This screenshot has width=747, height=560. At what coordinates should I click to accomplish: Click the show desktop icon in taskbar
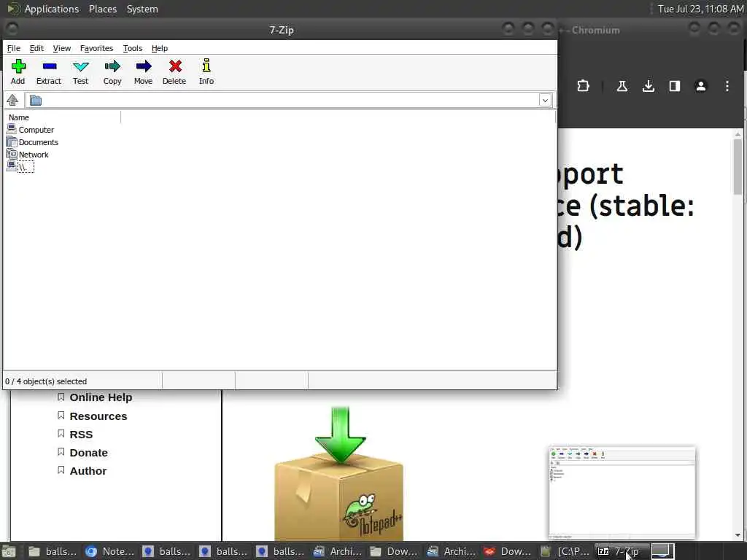click(8, 552)
